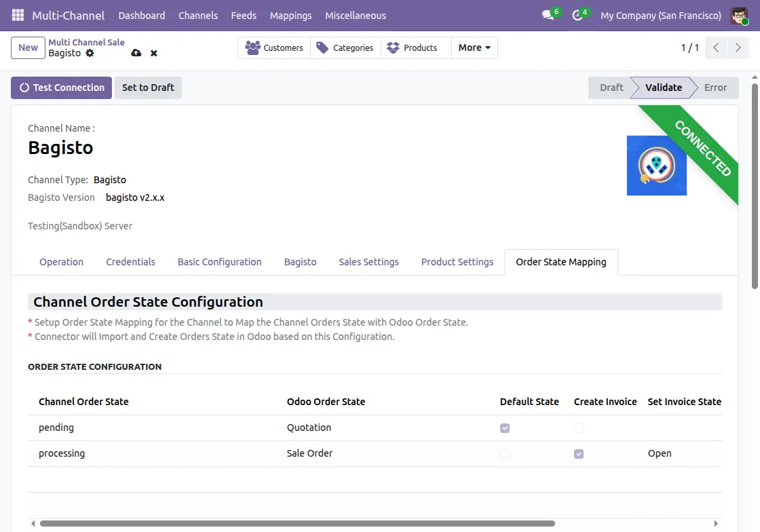Switch to the Bagisto tab
The width and height of the screenshot is (760, 532).
(x=300, y=262)
